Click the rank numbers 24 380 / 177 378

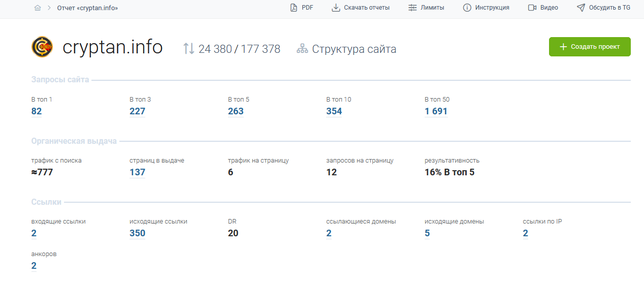(x=239, y=49)
